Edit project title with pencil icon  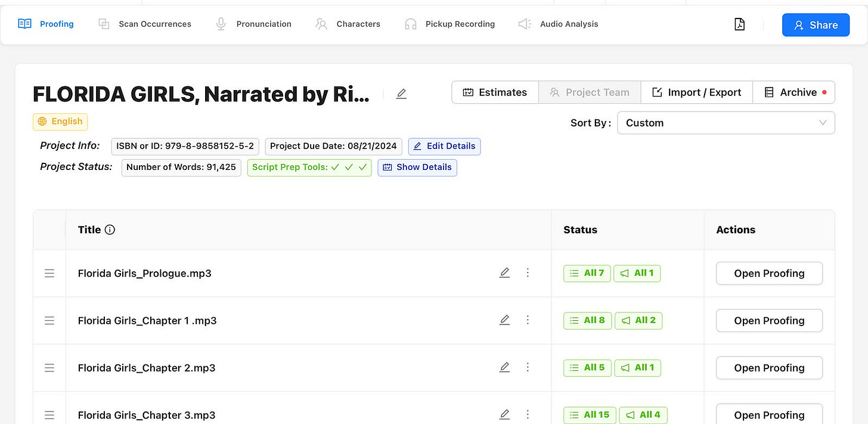(401, 94)
